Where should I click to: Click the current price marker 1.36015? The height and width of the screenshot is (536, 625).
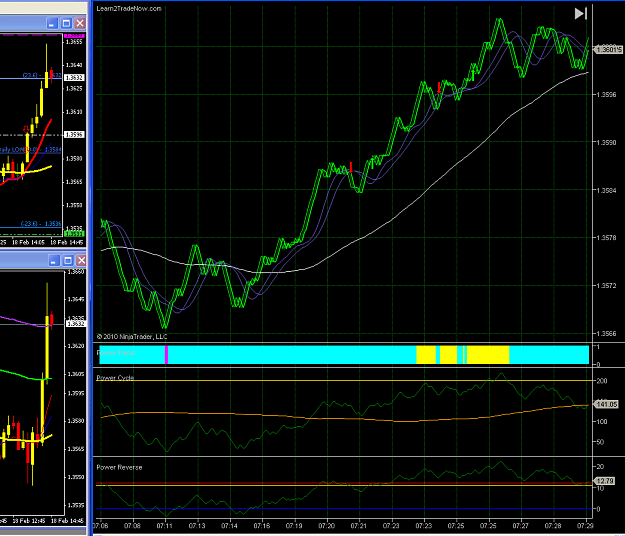tap(608, 49)
